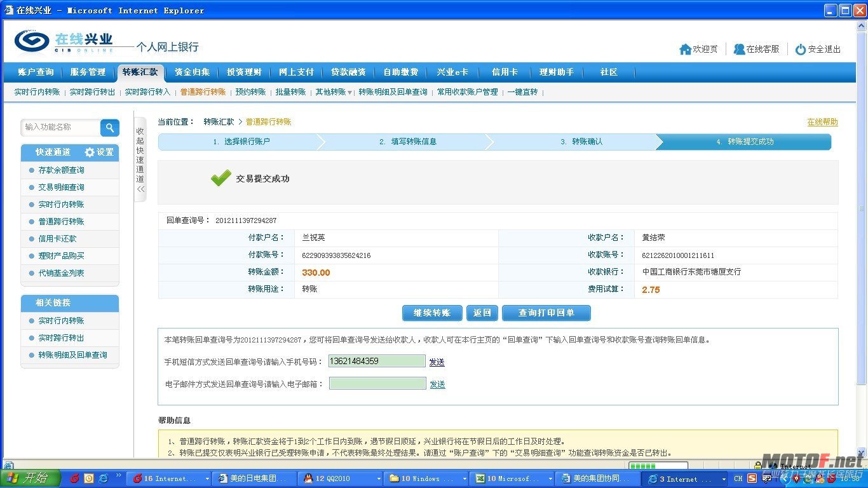Open the 社区 tab
The height and width of the screenshot is (488, 868).
click(x=609, y=72)
